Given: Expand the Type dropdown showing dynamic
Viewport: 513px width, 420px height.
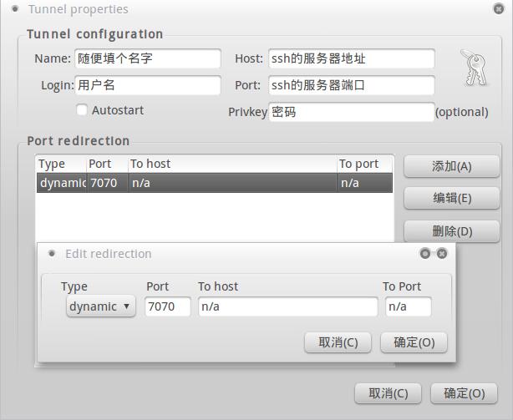Looking at the screenshot, I should [x=100, y=306].
